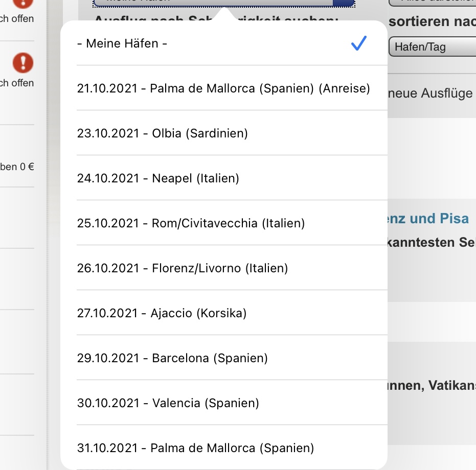Open the Hafen/Tag sort dropdown

[432, 47]
